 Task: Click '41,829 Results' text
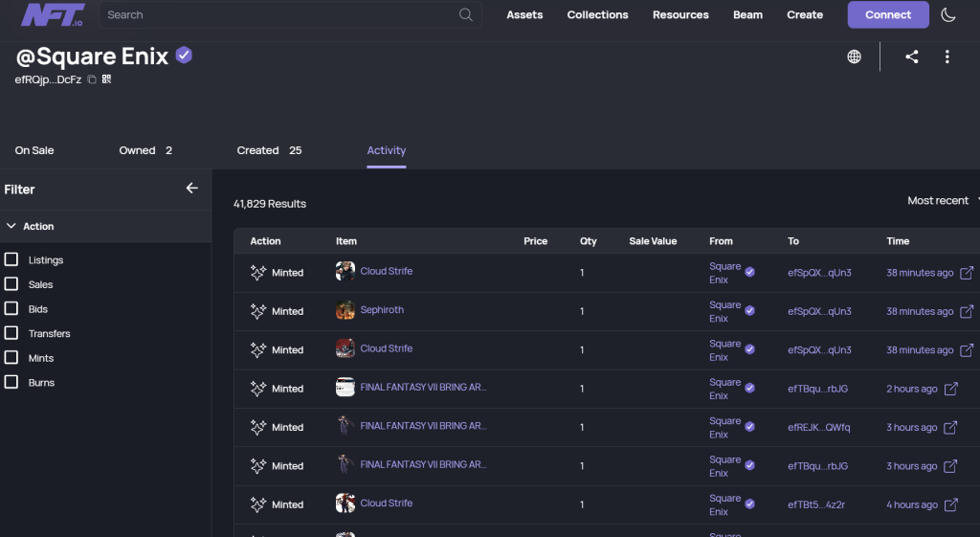[x=269, y=204]
